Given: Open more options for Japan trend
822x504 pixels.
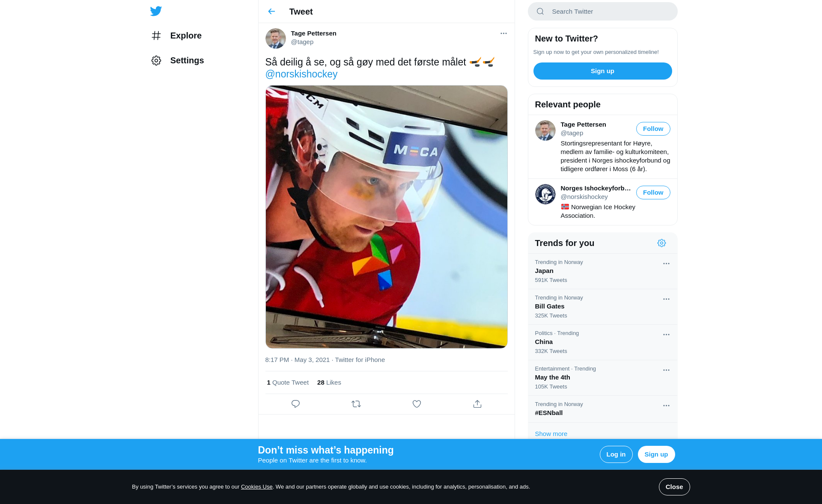Looking at the screenshot, I should pos(666,264).
